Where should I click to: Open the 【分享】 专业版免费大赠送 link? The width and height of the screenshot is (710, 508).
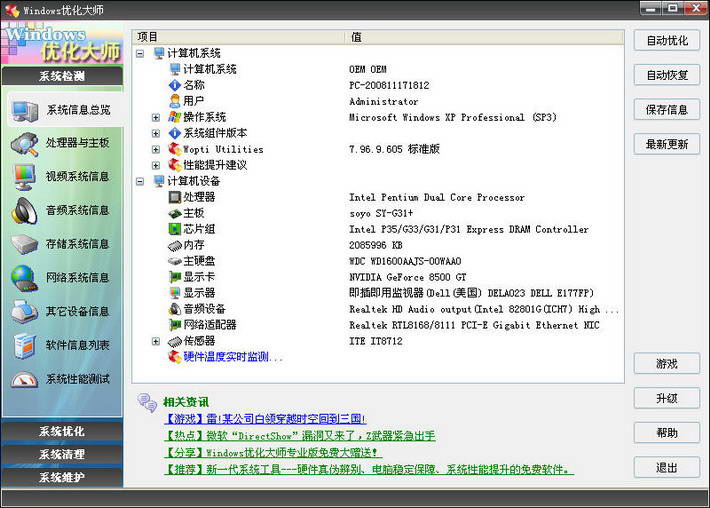[273, 452]
